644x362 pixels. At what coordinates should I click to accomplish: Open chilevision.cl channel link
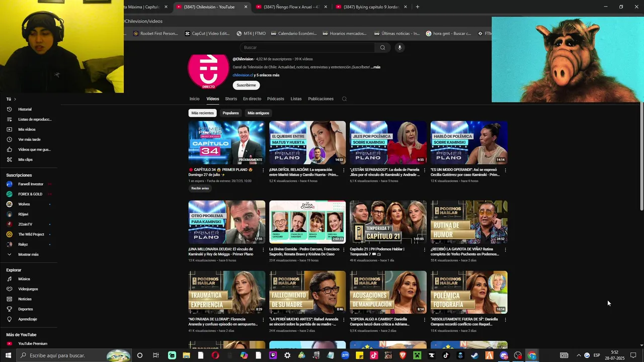pos(243,75)
